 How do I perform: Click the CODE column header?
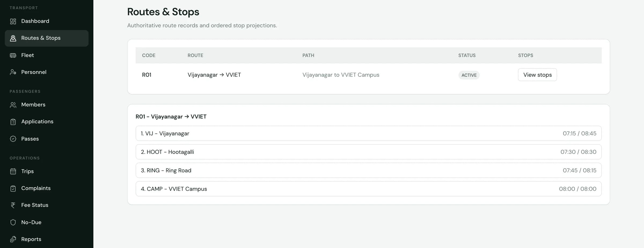[149, 55]
